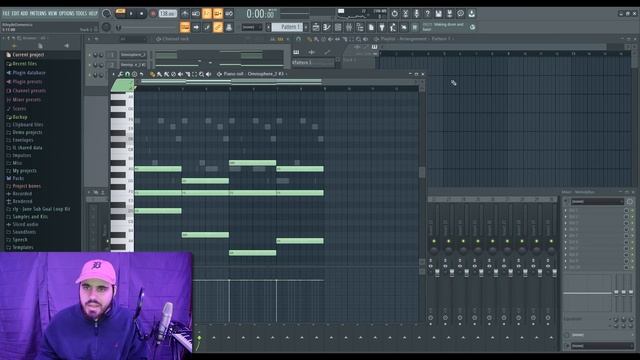
Task: Click the microphone one-click recording icon
Action: coord(416,13)
